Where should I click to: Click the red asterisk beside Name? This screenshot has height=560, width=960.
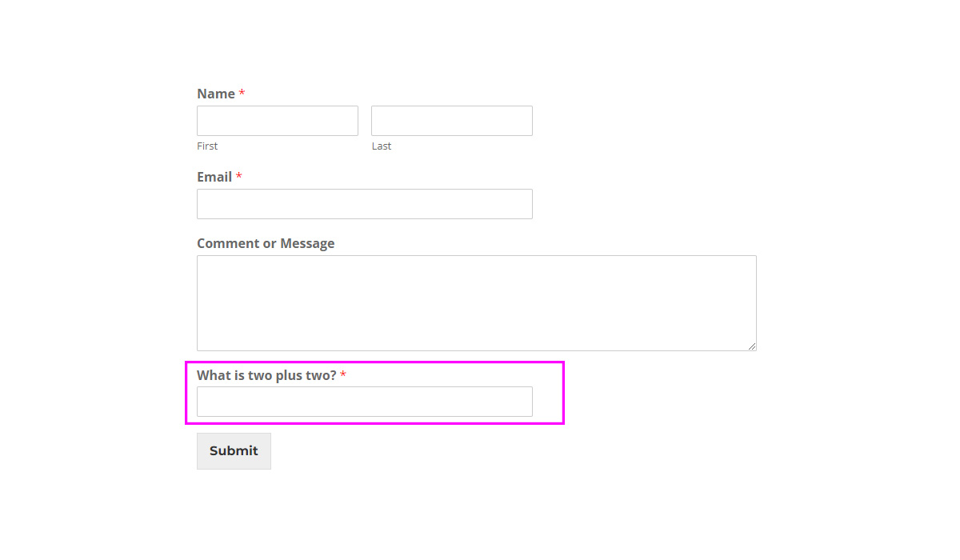click(x=242, y=93)
